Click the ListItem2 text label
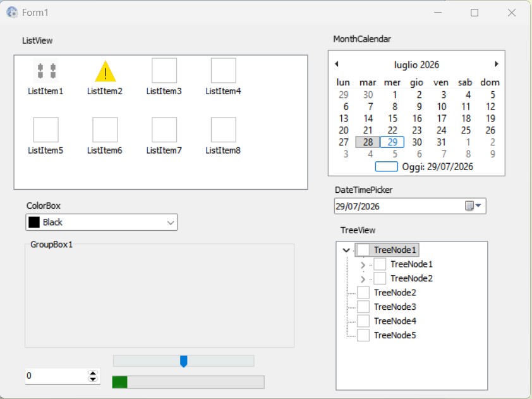The height and width of the screenshot is (399, 532). point(105,91)
